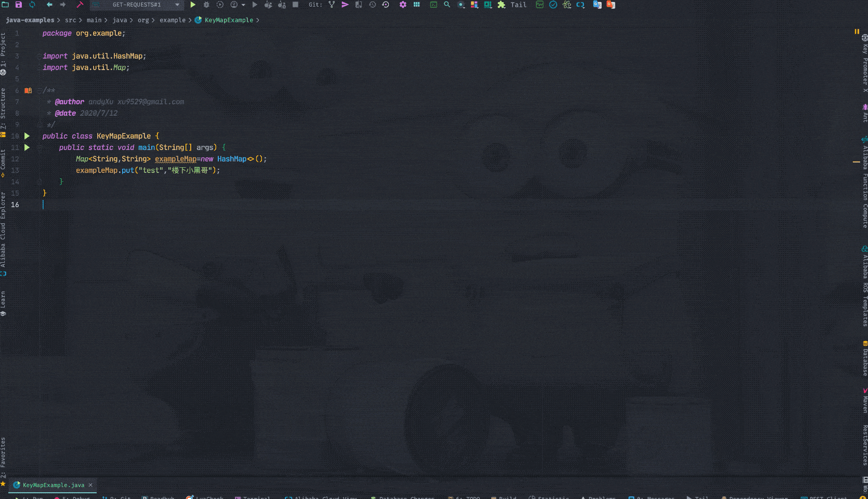This screenshot has height=499, width=868.
Task: Run the main method from the gutter
Action: click(x=27, y=147)
